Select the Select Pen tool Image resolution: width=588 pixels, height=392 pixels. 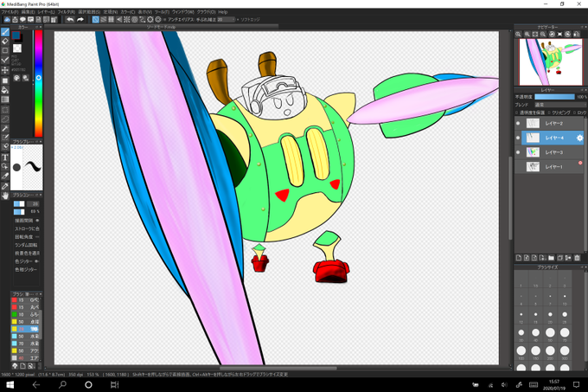pos(5,138)
